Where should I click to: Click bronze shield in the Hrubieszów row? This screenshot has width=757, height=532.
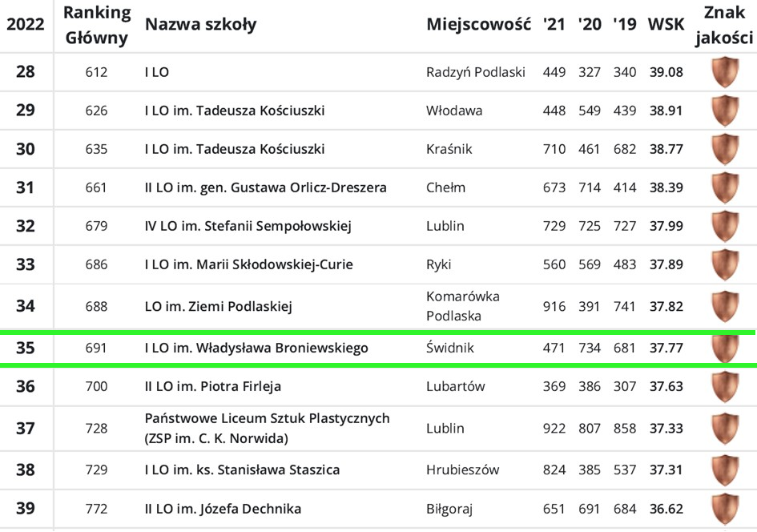coord(725,470)
